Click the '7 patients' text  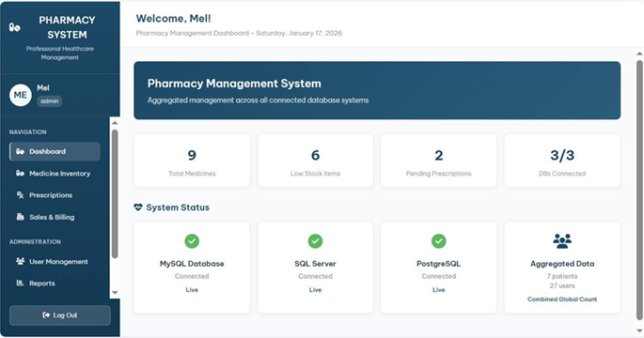pyautogui.click(x=562, y=276)
